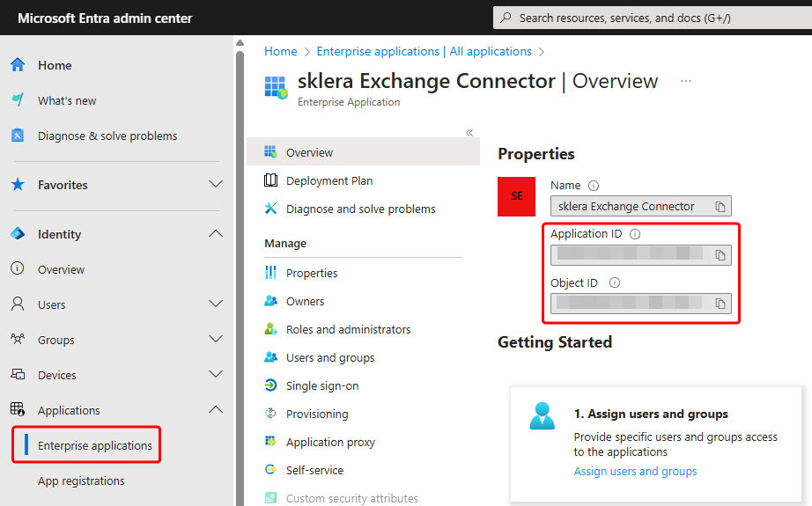
Task: Open the ellipsis more options menu
Action: click(686, 81)
